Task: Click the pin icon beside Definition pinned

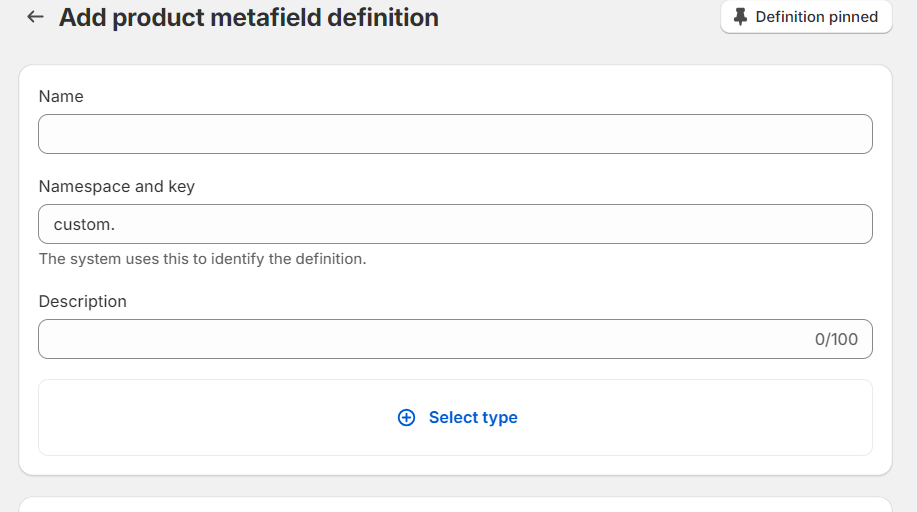Action: pyautogui.click(x=740, y=17)
